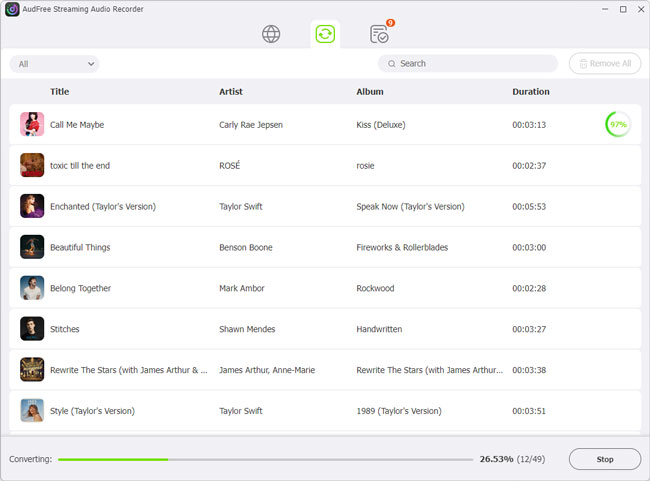Click the Beautiful Things album cover
This screenshot has width=650, height=481.
click(32, 247)
